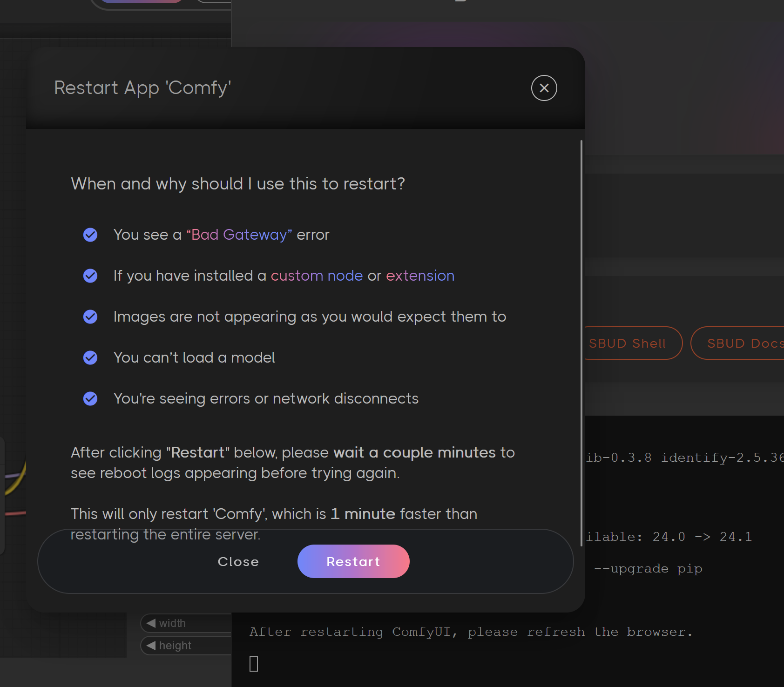Screen dimensions: 784x687
Task: Click the Restart gradient button
Action: pyautogui.click(x=353, y=561)
